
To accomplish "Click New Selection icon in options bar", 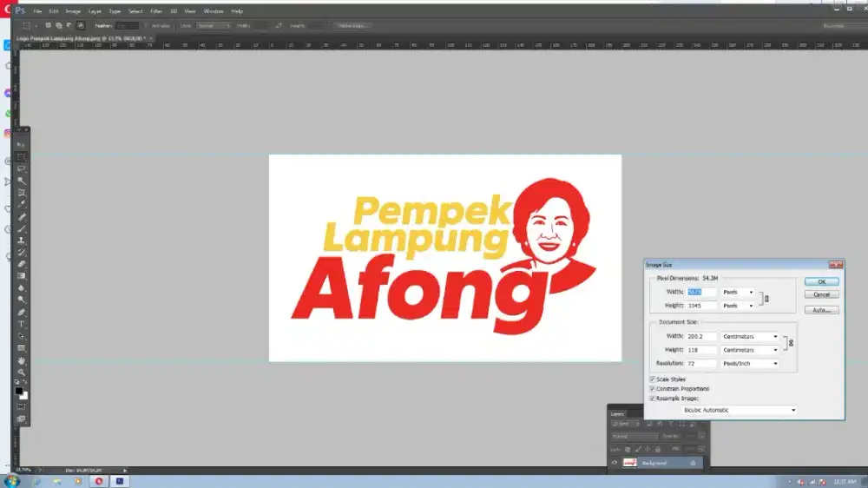I will [48, 25].
